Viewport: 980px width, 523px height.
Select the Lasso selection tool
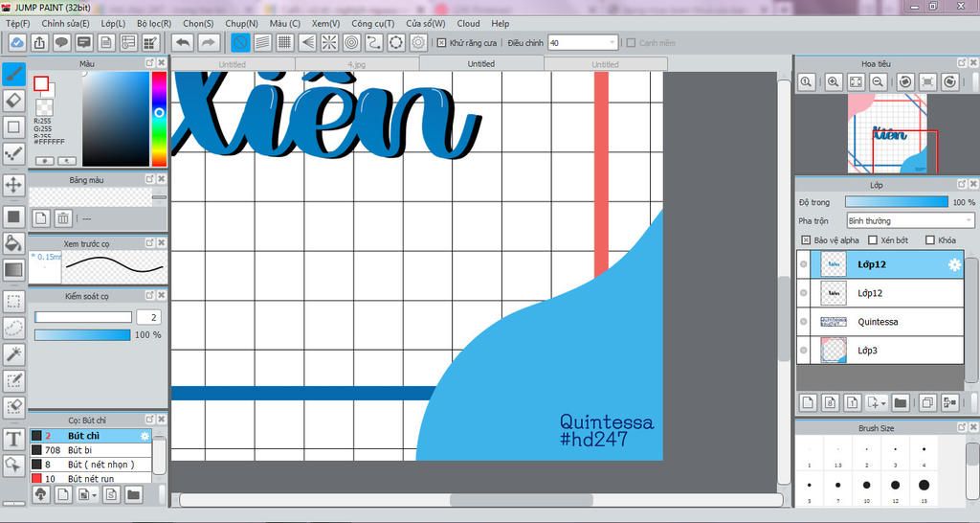click(13, 328)
